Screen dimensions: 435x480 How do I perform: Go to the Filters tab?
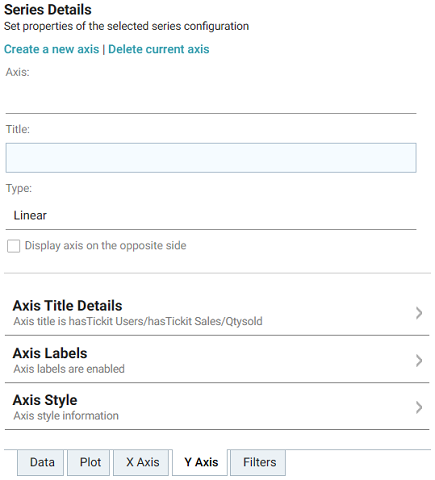[259, 462]
